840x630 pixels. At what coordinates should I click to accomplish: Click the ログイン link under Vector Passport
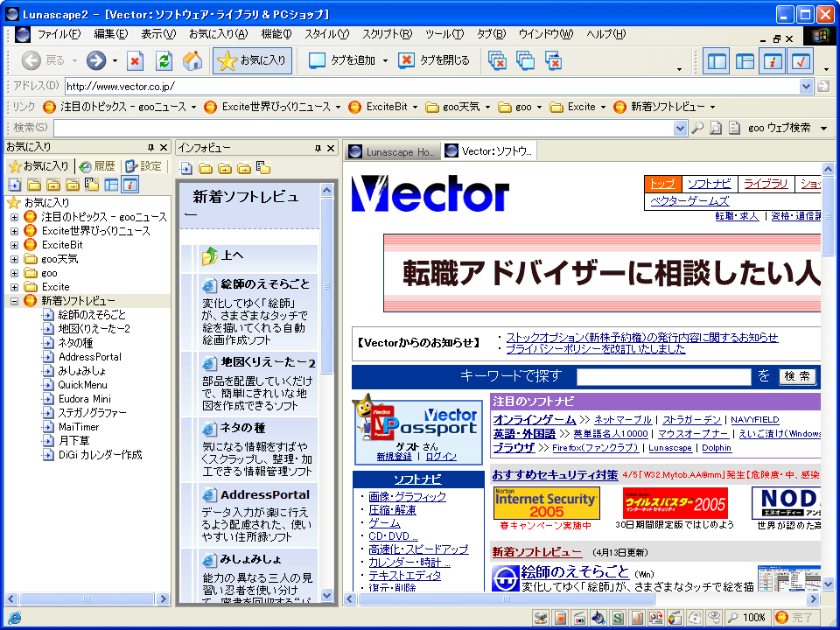pyautogui.click(x=441, y=457)
